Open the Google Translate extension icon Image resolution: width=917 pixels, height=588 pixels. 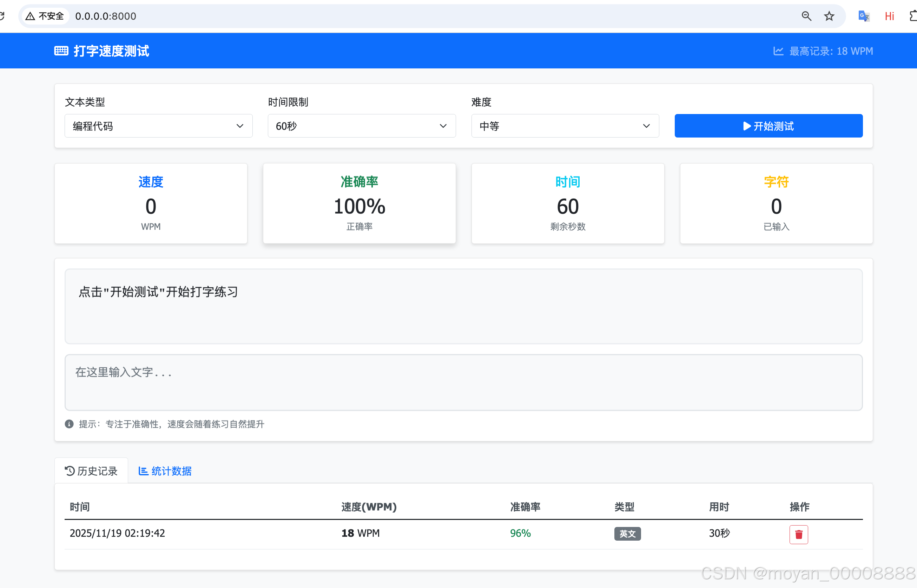pyautogui.click(x=864, y=16)
